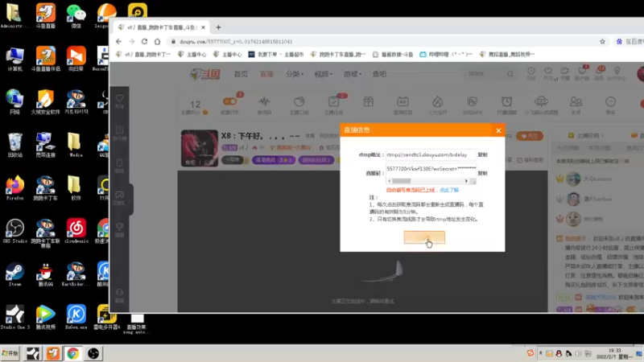This screenshot has width=644, height=362.
Task: Click the 腾讯QQ desktop icon
Action: 45,274
